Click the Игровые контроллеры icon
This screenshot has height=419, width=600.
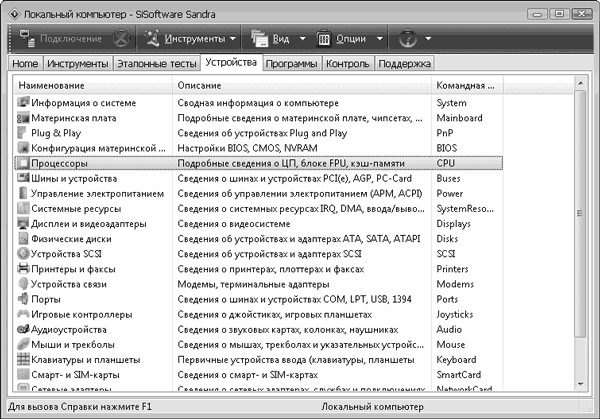23,314
